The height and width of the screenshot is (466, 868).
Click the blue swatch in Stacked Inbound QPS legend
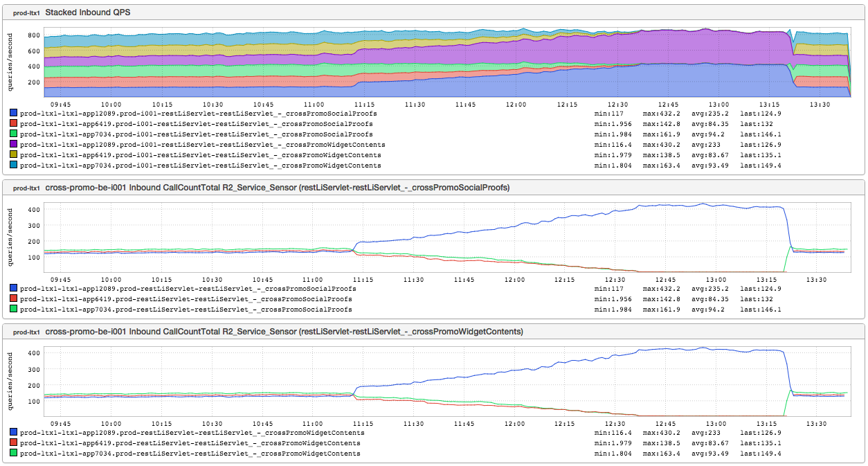(14, 114)
